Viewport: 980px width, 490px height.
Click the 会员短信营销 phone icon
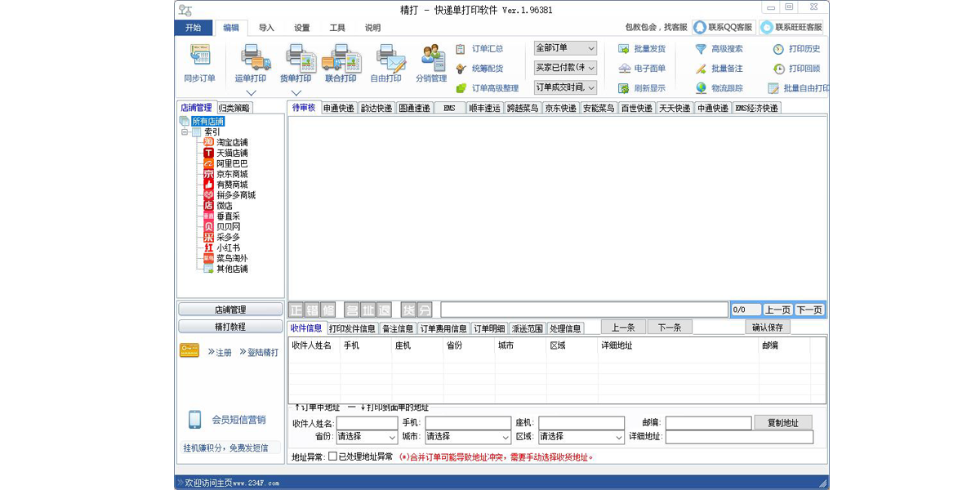coord(194,420)
